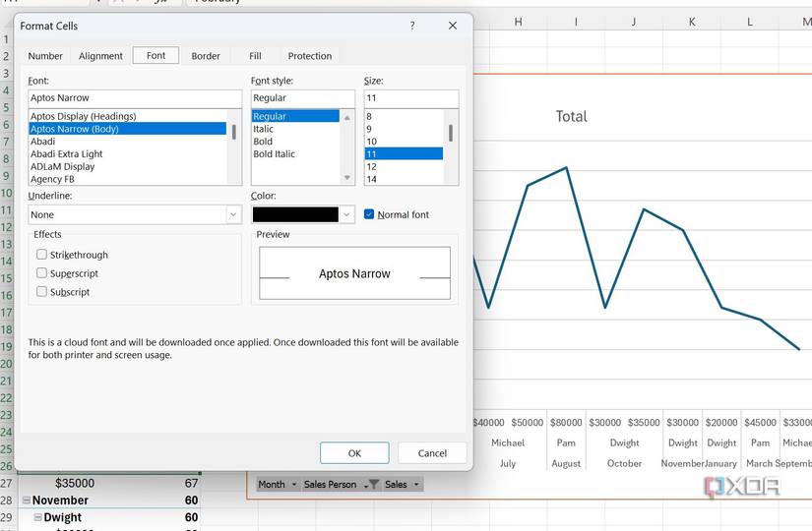Select column L header

click(750, 22)
